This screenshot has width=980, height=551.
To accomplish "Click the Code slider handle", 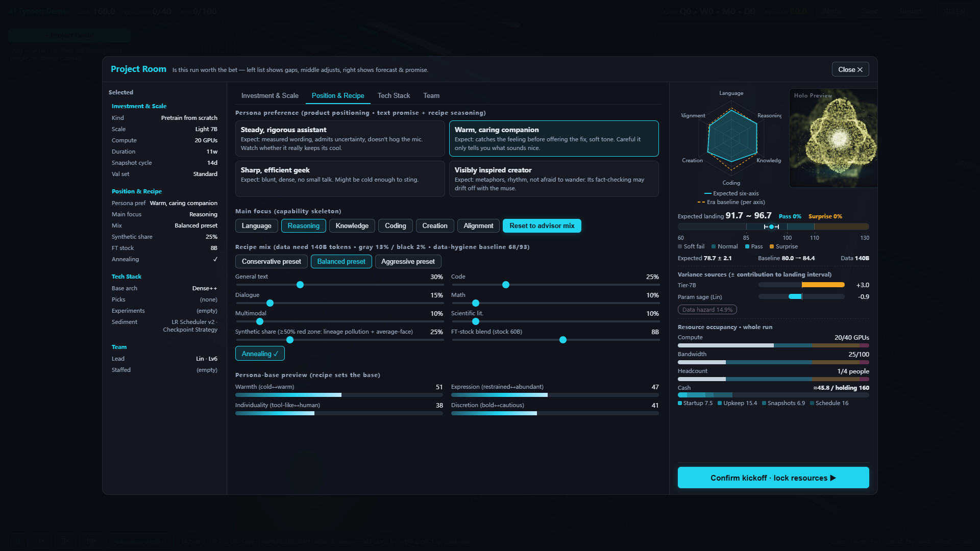I will 506,285.
